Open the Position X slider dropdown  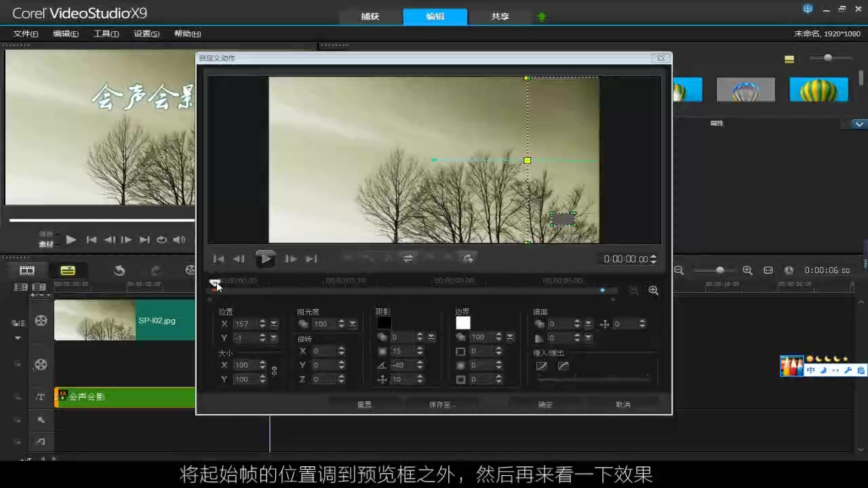pos(274,324)
